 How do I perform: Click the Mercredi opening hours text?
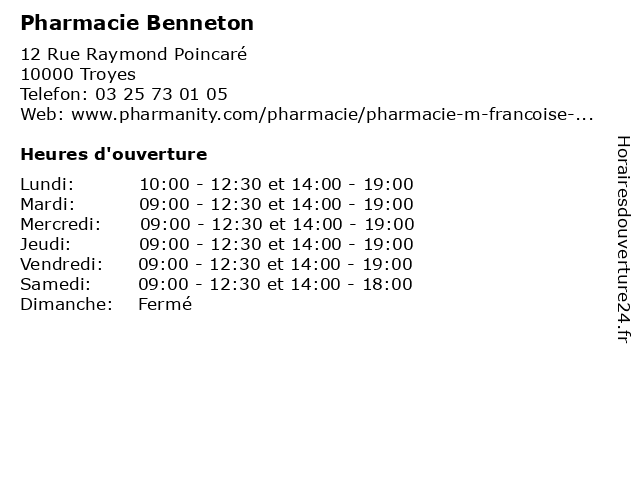point(277,224)
